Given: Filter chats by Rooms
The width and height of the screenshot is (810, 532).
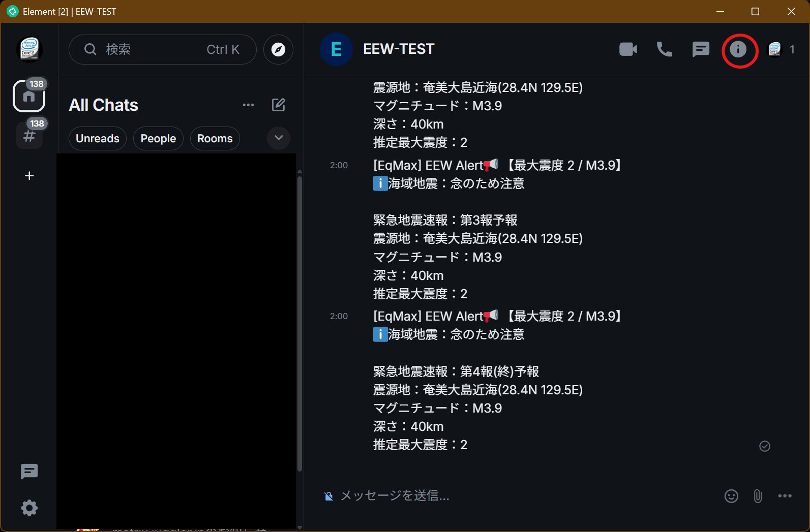Looking at the screenshot, I should click(215, 139).
